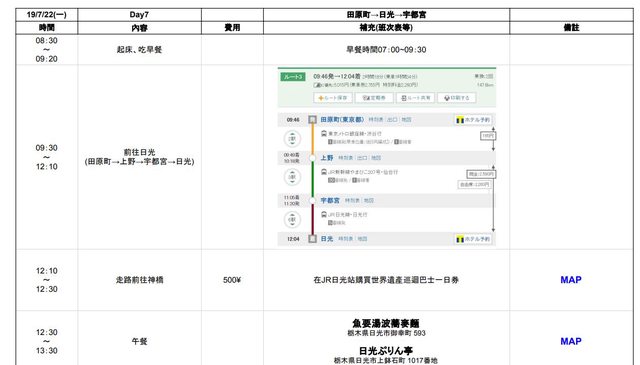Click train icon for 東京メトロ銀座線 segment
Screen dimensions: 640x365
[x=324, y=134]
